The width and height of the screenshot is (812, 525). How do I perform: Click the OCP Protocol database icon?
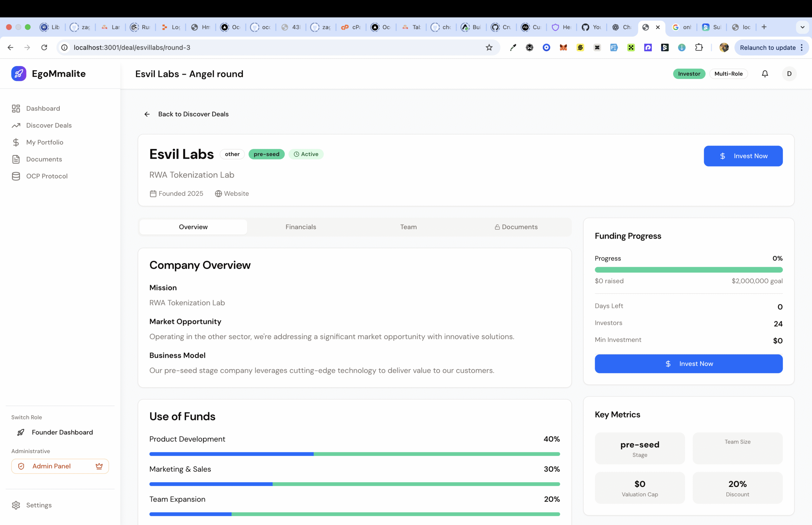click(x=16, y=176)
